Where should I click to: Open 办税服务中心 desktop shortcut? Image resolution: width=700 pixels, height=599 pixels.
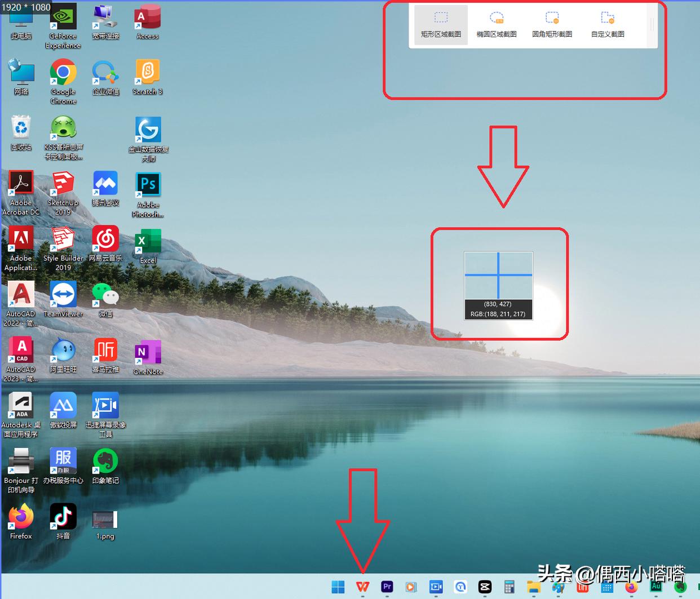point(63,466)
